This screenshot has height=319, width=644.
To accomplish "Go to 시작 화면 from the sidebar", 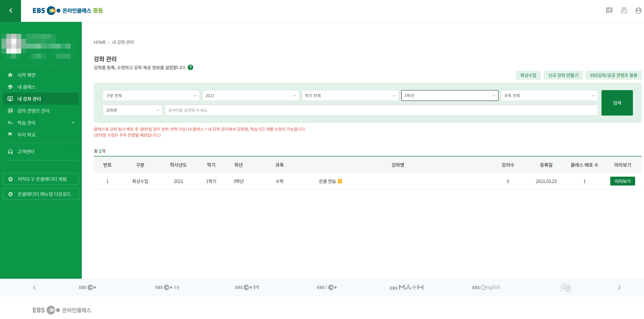I will [x=26, y=75].
